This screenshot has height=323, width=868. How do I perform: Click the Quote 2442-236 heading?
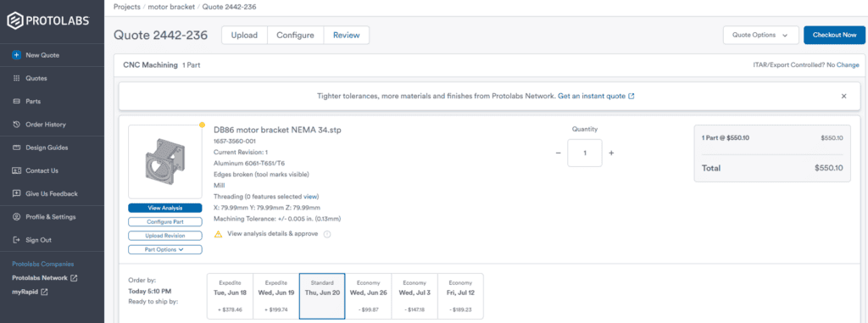[160, 35]
